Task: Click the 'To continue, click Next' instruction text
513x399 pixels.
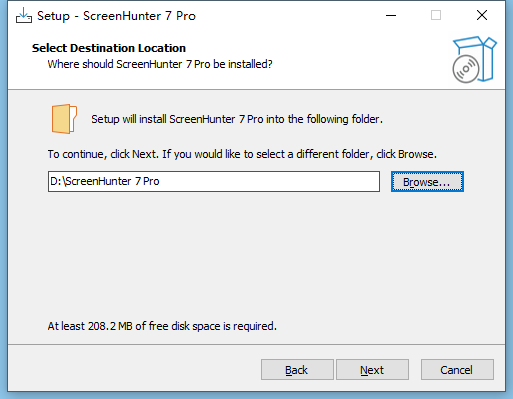Action: coord(242,154)
